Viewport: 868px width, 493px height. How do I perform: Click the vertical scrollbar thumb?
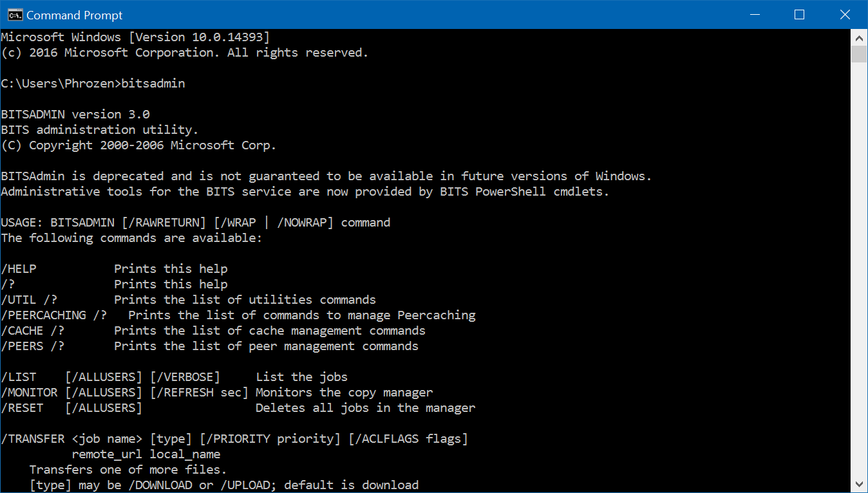(859, 54)
